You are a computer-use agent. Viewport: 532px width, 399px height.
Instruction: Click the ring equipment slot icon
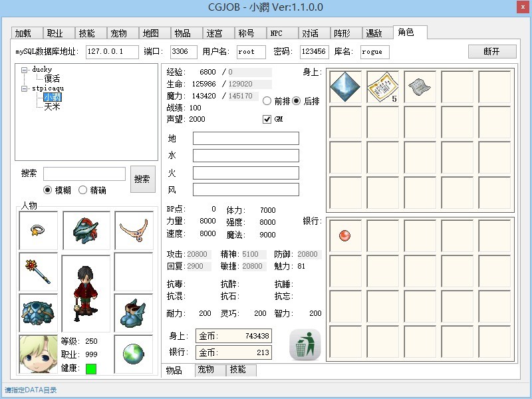point(38,230)
